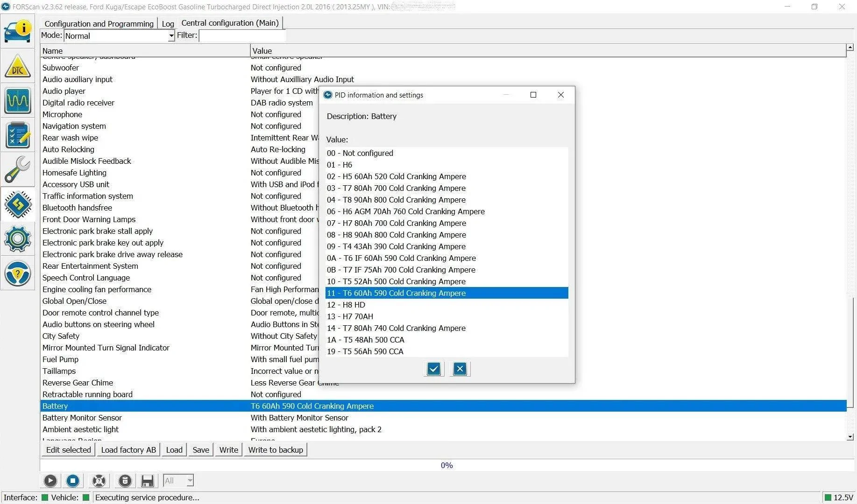The height and width of the screenshot is (504, 857).
Task: Click the Save button
Action: point(201,450)
